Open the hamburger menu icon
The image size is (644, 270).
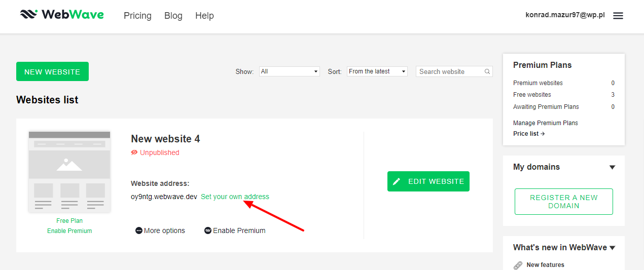pyautogui.click(x=618, y=16)
